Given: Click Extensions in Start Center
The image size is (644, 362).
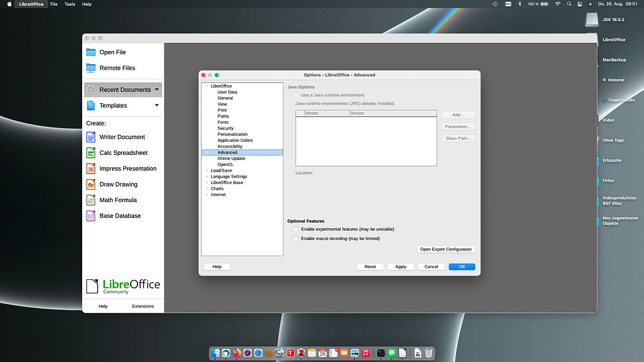Looking at the screenshot, I should pos(143,306).
